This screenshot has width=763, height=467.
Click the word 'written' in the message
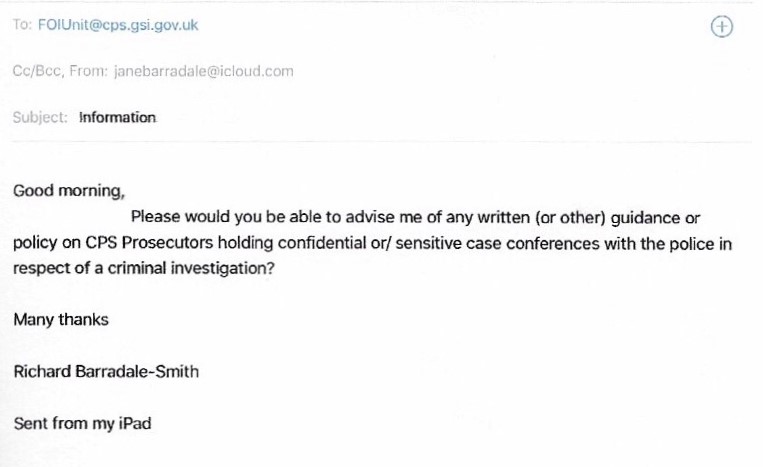(x=507, y=216)
